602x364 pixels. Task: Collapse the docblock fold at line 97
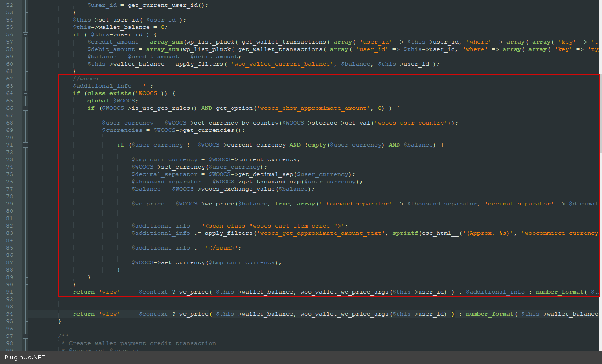click(x=26, y=336)
